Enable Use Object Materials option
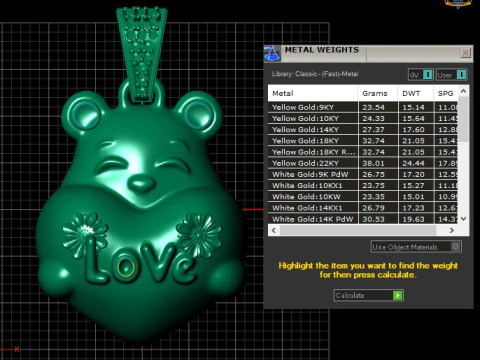Viewport: 480px width, 360px height. [416, 247]
